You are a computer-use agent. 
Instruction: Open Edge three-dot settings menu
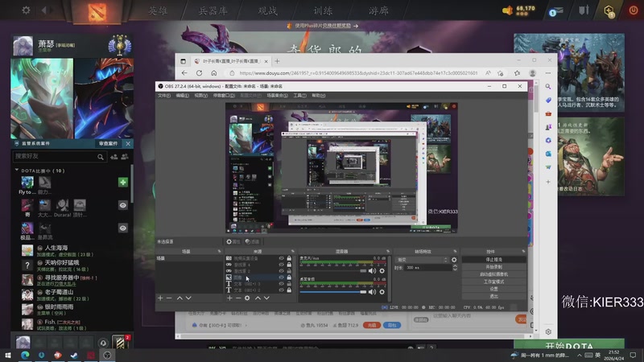click(x=548, y=73)
